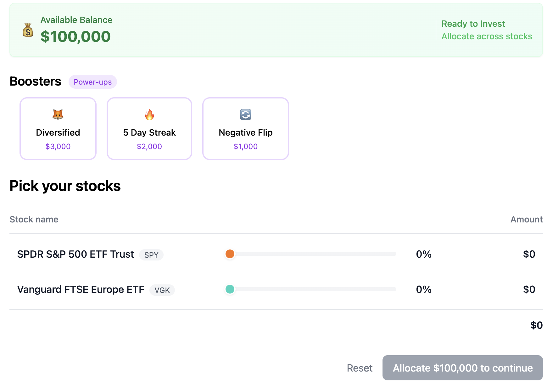Click the teal VGK slider handle
553x392 pixels.
230,289
